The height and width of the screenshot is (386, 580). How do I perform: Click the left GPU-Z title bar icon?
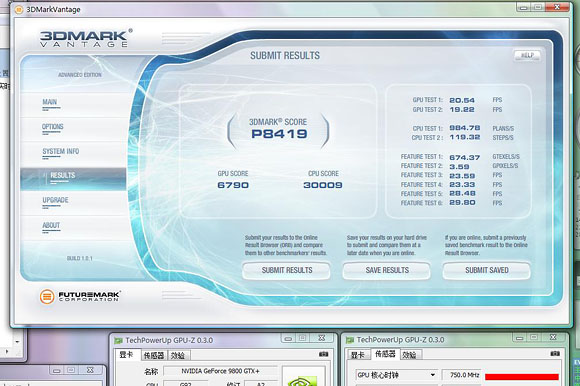pyautogui.click(x=118, y=340)
